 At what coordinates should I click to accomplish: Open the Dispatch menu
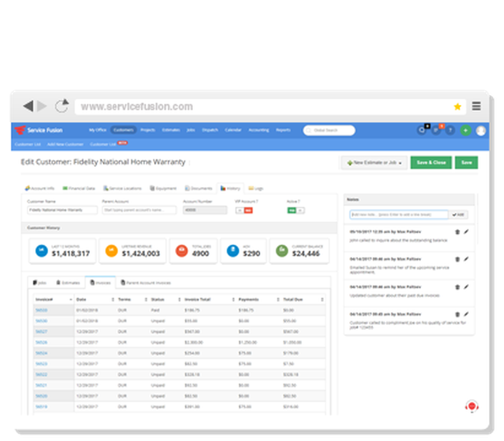tap(210, 130)
